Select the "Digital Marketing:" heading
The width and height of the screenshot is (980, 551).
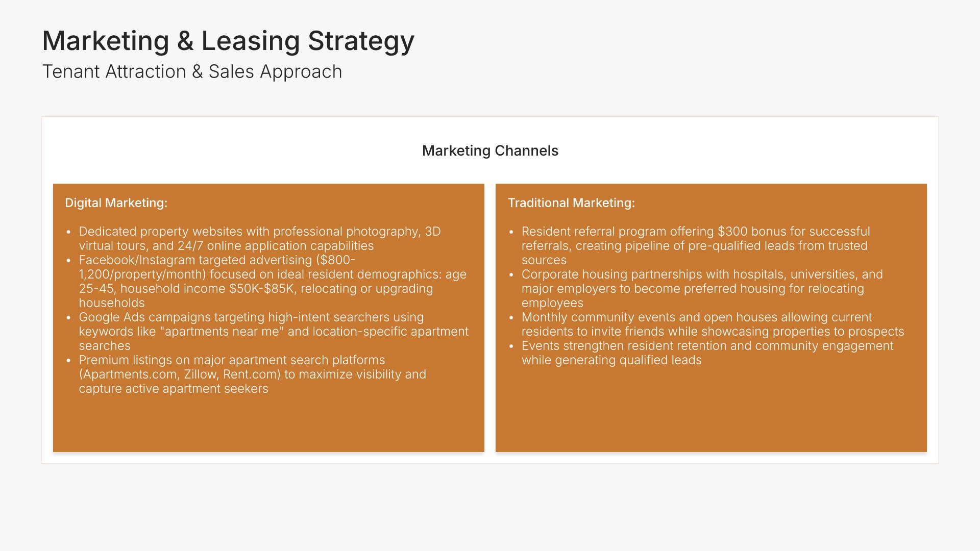tap(116, 203)
